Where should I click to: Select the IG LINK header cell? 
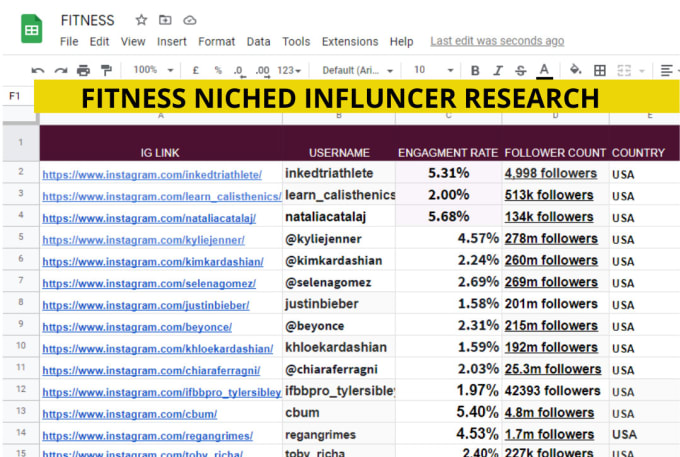pyautogui.click(x=160, y=143)
